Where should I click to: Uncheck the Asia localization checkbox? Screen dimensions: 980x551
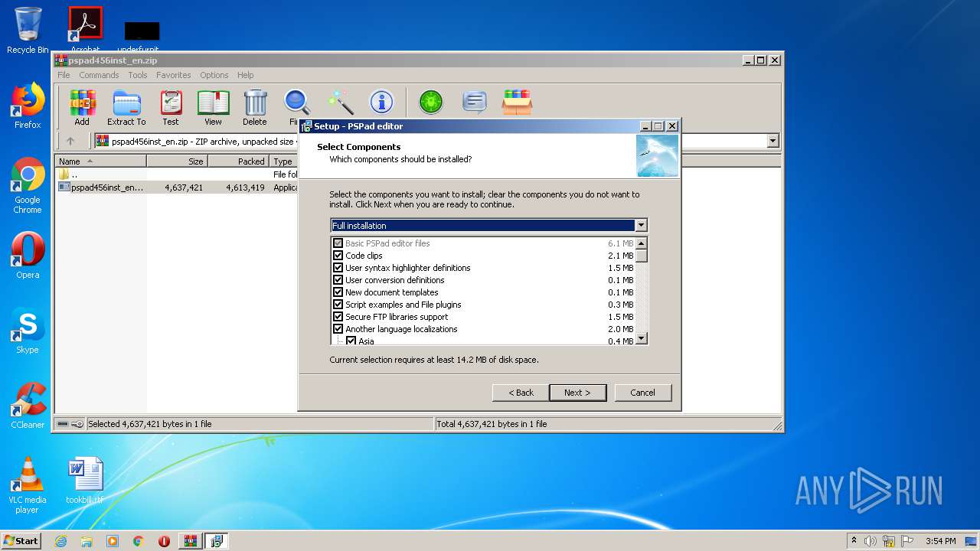(x=351, y=341)
